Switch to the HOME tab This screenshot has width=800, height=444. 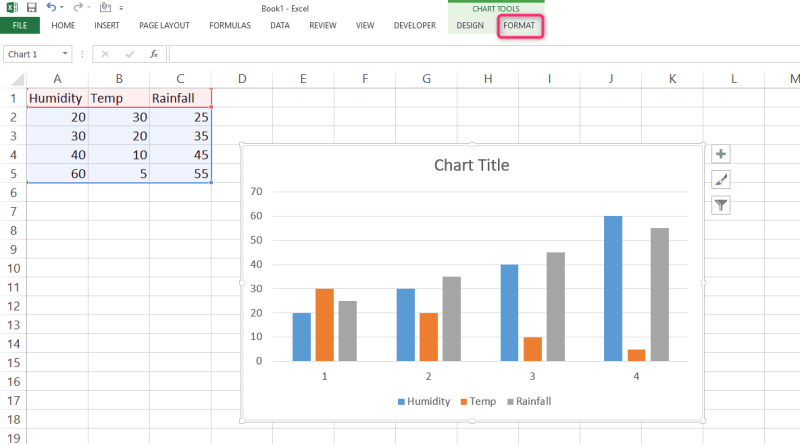coord(63,26)
